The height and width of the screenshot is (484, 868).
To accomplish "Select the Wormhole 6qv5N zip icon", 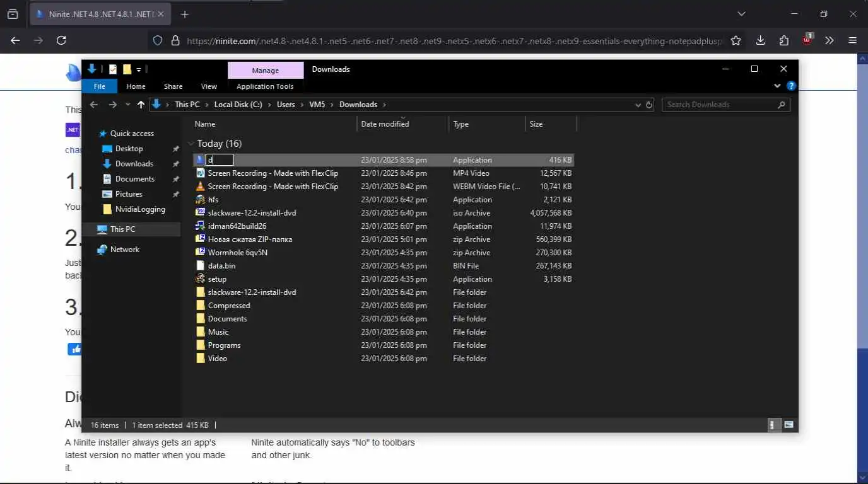I will click(200, 253).
